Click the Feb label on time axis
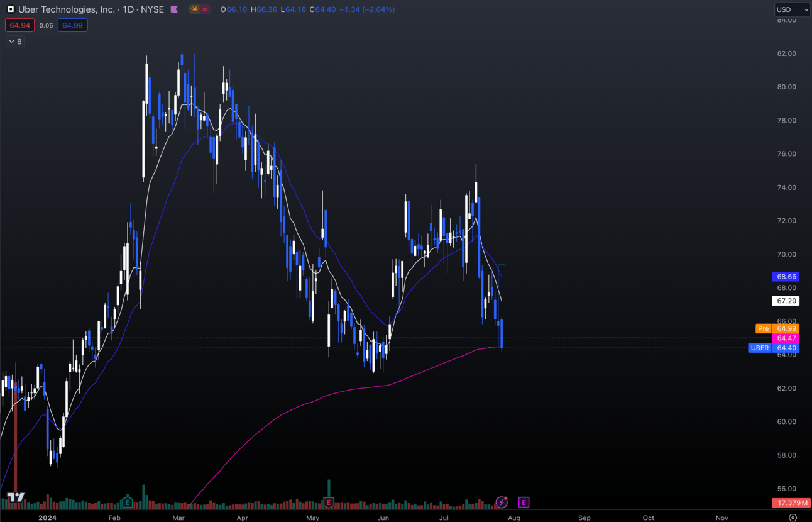The height and width of the screenshot is (522, 812). (x=114, y=518)
